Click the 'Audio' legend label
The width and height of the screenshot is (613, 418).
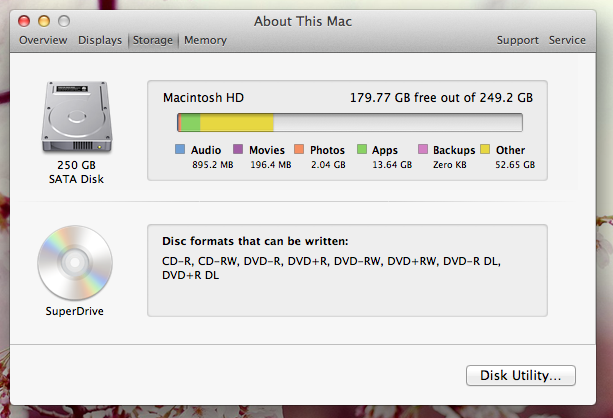pyautogui.click(x=206, y=150)
